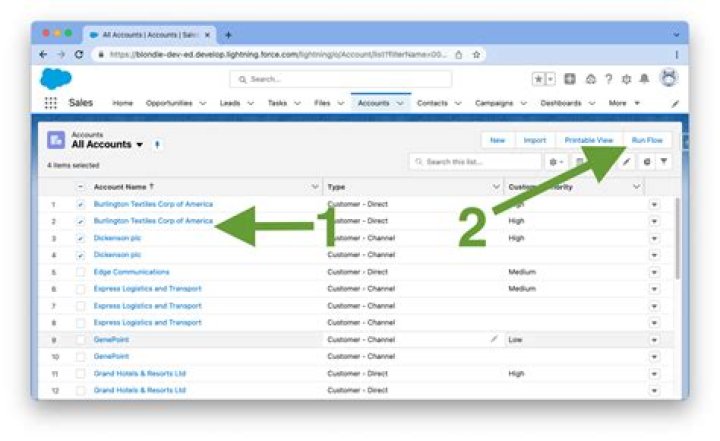Open row 5 Edge Communications actions dropdown
This screenshot has width=720, height=441.
pos(654,272)
